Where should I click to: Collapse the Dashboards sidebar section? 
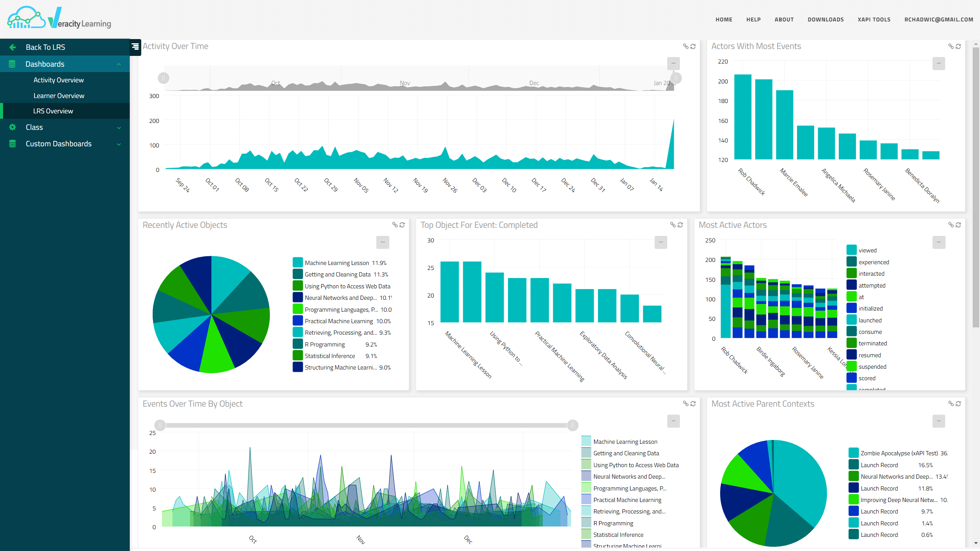pyautogui.click(x=119, y=64)
